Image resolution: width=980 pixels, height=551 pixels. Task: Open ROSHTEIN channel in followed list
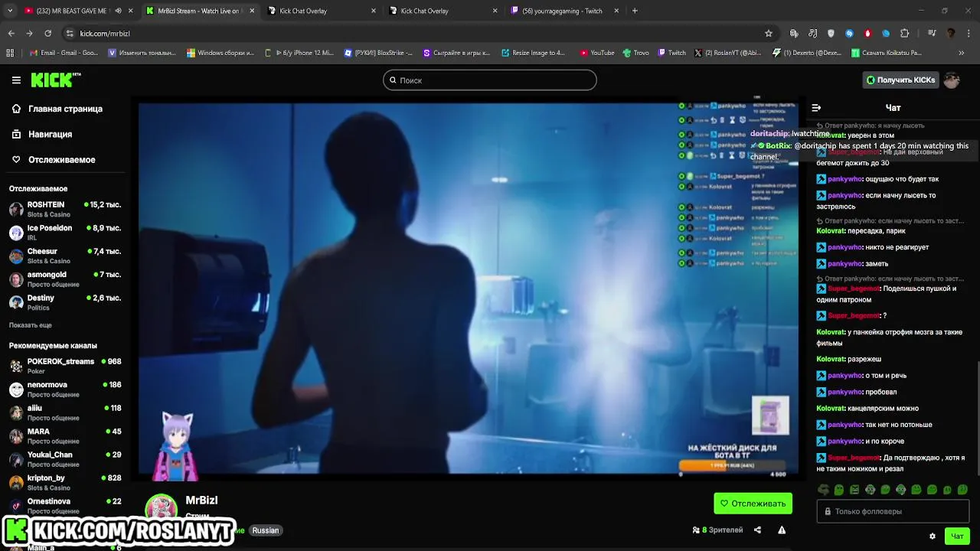coord(65,210)
